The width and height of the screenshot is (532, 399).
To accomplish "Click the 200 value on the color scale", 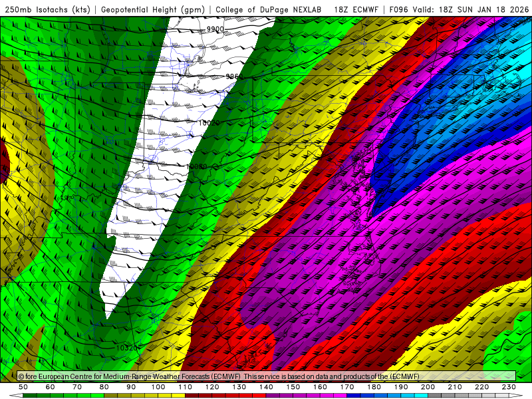I will click(x=428, y=387).
